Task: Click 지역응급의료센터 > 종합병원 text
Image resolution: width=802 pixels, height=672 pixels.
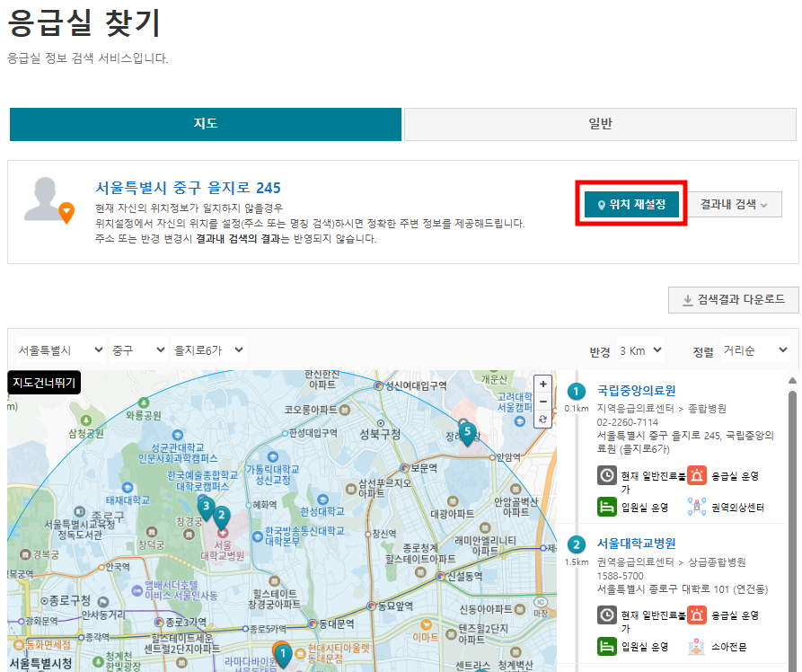Action: click(x=661, y=409)
